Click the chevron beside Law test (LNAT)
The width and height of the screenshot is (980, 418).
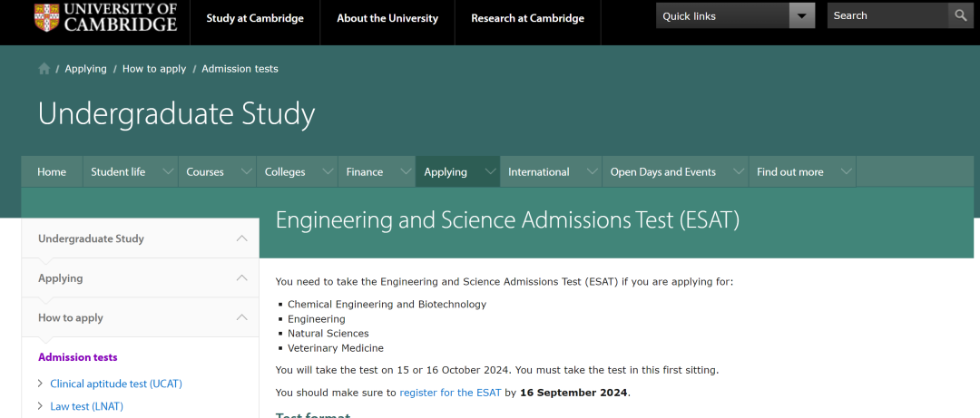41,406
